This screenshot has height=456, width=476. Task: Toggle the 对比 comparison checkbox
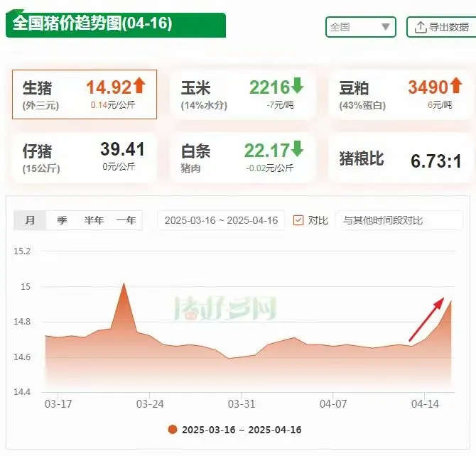[x=298, y=220]
